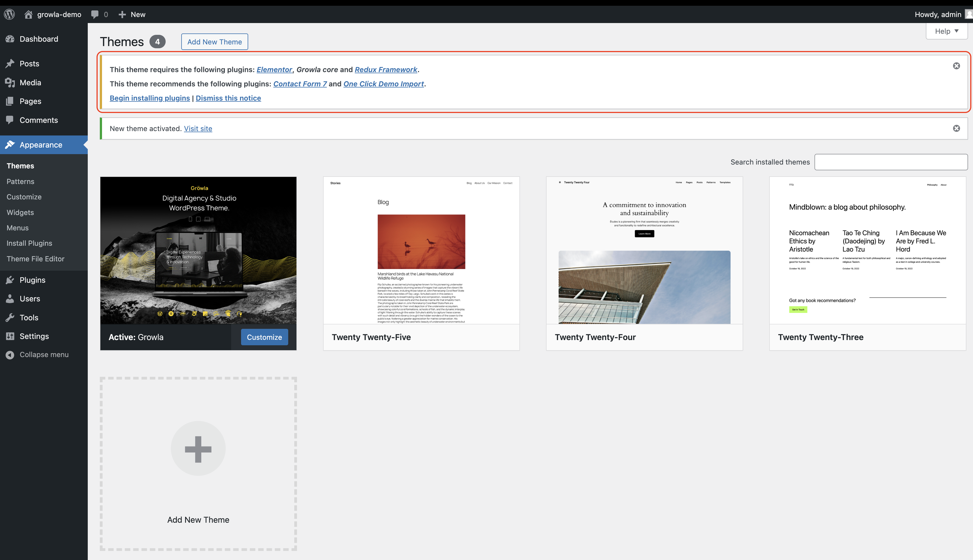973x560 pixels.
Task: Click the Media library icon
Action: click(10, 82)
